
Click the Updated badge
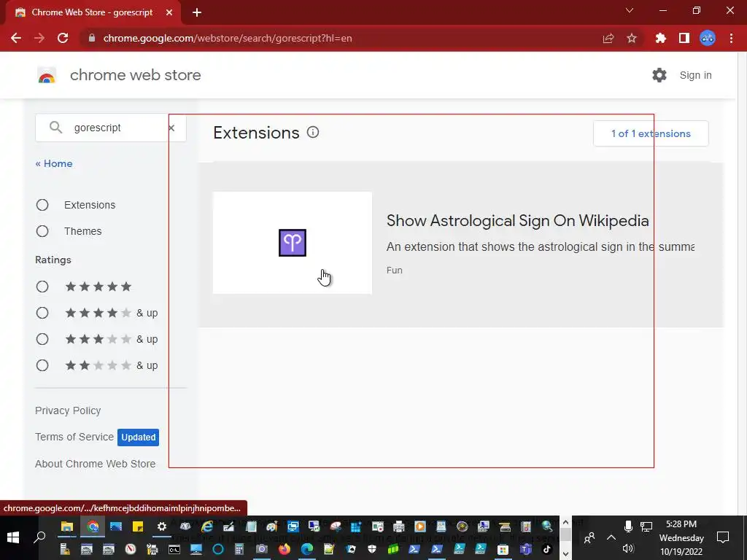tap(138, 437)
